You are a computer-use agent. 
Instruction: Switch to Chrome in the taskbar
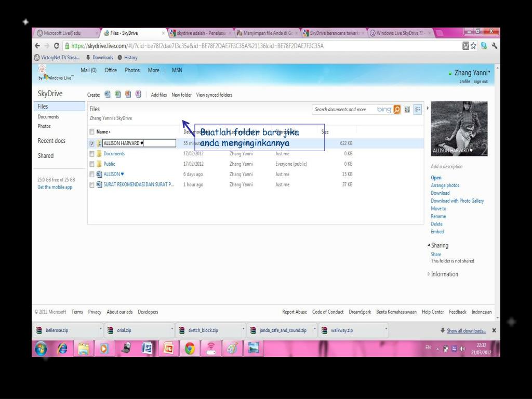[x=190, y=349]
